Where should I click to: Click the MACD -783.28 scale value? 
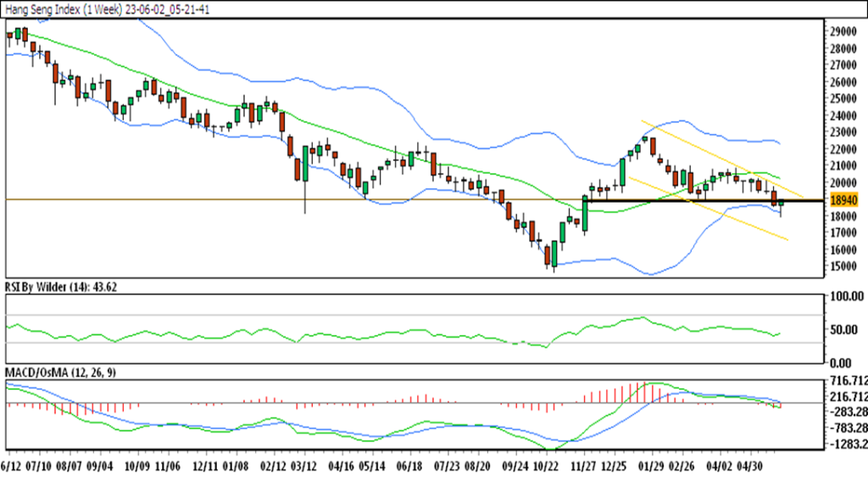click(849, 428)
